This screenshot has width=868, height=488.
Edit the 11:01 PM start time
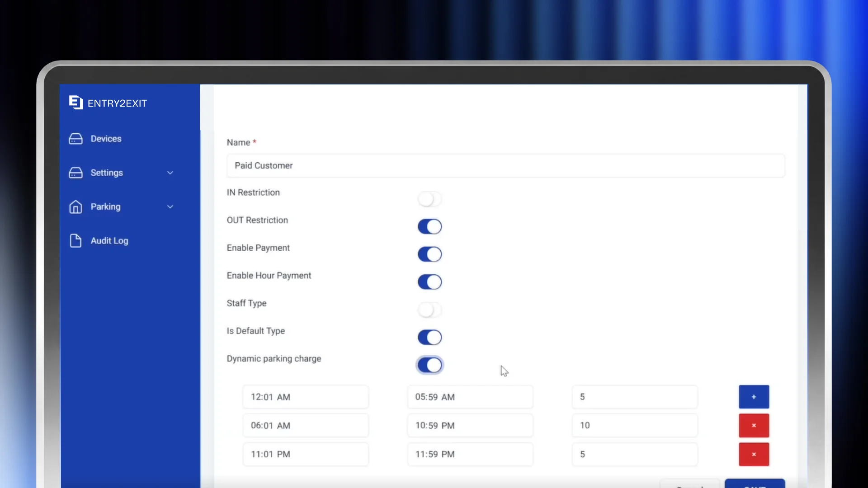click(306, 454)
